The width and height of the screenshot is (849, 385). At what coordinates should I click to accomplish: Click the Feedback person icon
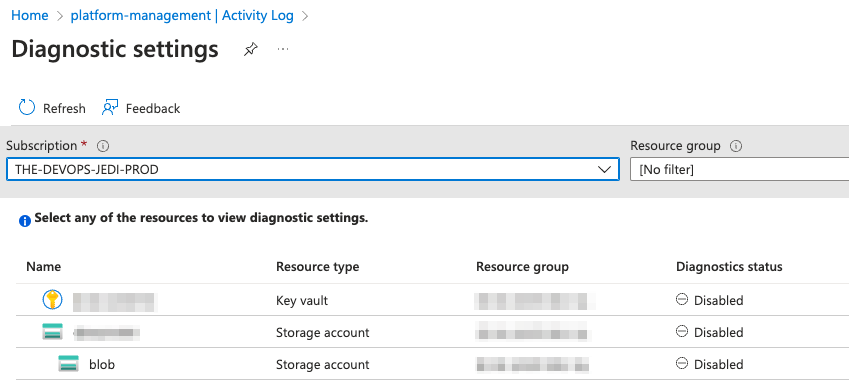(110, 108)
